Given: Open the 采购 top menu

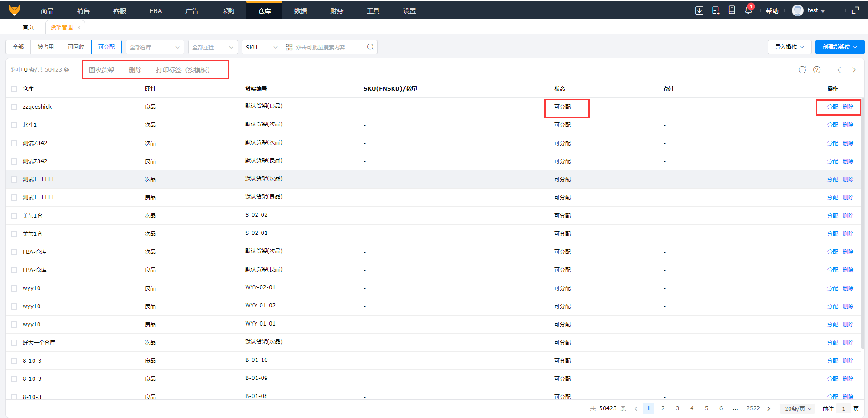Looking at the screenshot, I should pos(228,10).
